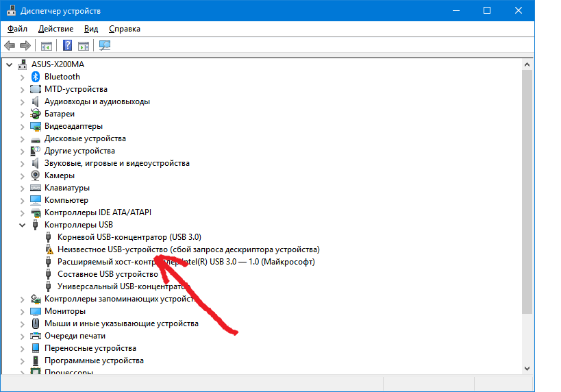The height and width of the screenshot is (392, 561).
Task: Open the Файл menu
Action: click(18, 29)
